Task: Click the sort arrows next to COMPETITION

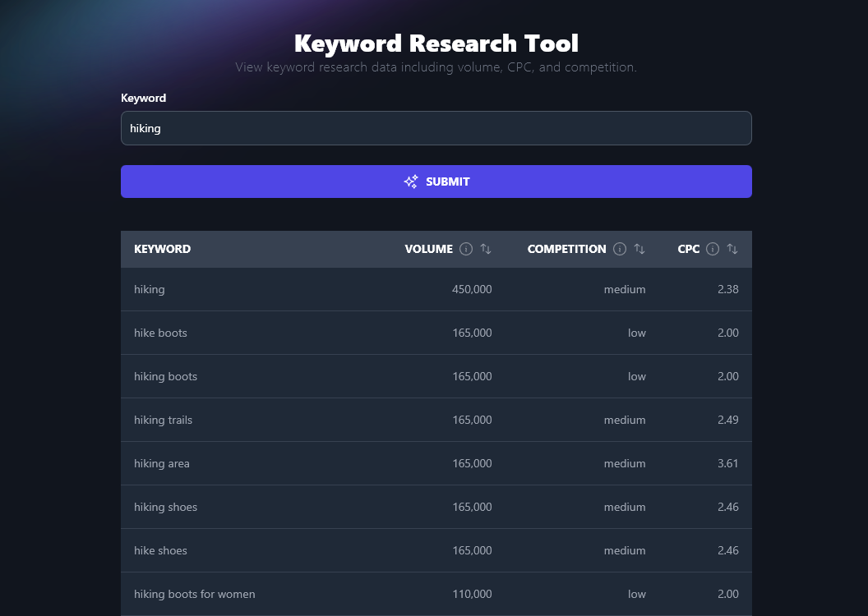Action: click(x=639, y=249)
